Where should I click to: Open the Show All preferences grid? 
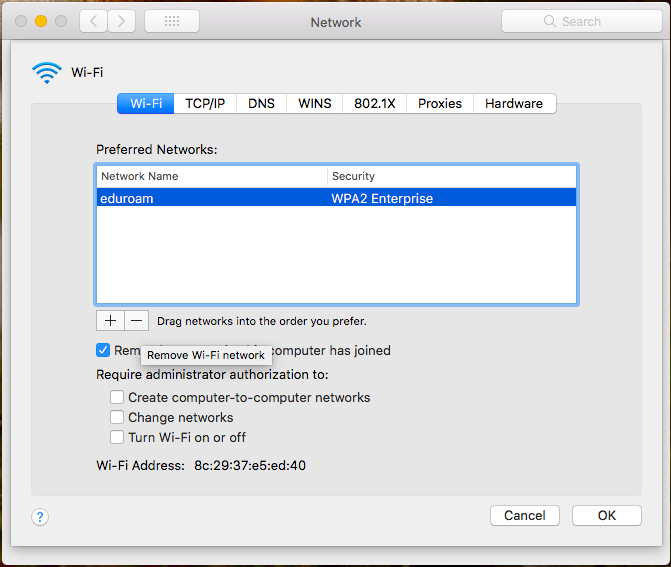pos(171,21)
